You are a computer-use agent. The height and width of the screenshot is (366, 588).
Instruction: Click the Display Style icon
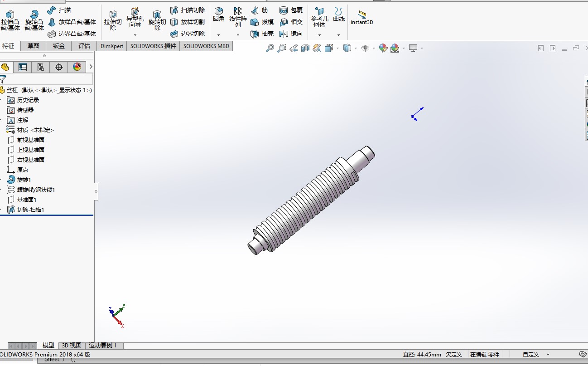(x=347, y=48)
